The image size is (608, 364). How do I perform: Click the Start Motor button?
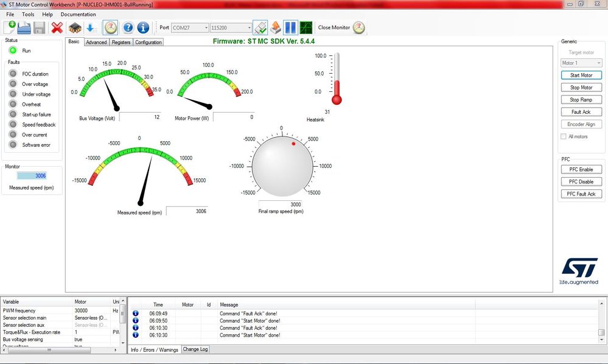(581, 75)
